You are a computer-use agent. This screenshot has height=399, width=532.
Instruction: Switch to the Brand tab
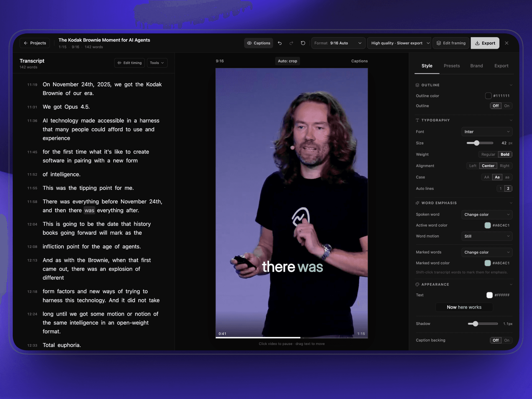(x=477, y=66)
